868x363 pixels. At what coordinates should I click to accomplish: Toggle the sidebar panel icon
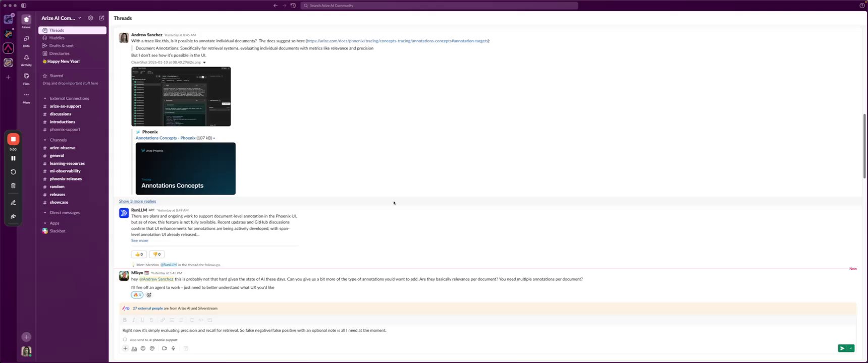[x=23, y=6]
